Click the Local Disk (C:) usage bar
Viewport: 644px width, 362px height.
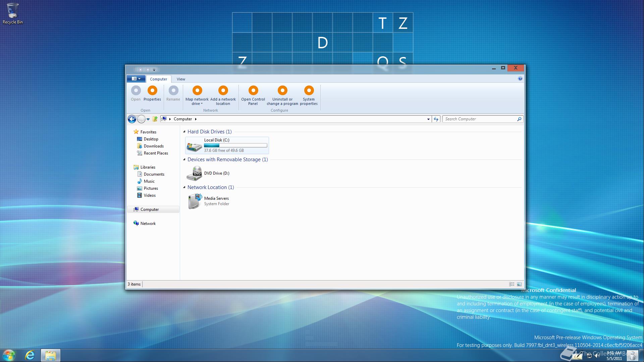235,145
